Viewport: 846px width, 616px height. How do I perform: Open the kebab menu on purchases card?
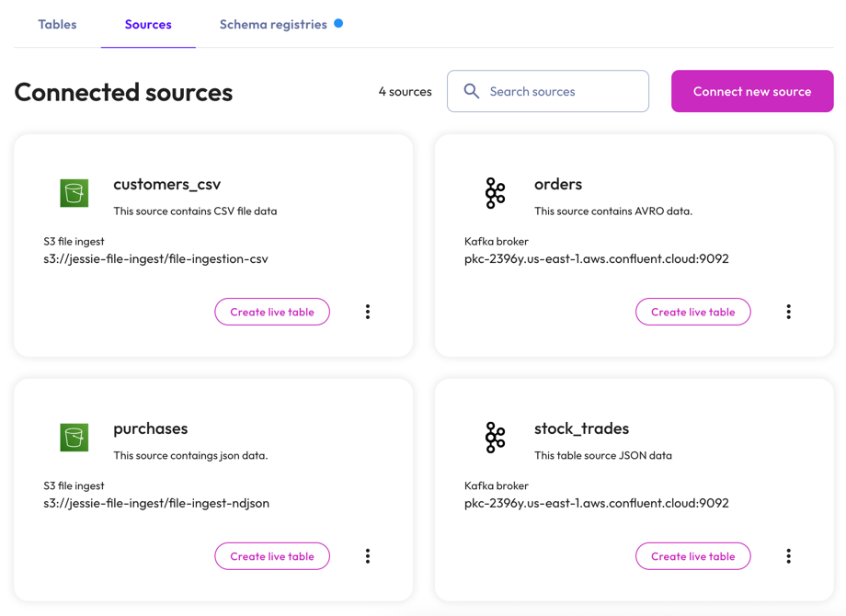[368, 555]
